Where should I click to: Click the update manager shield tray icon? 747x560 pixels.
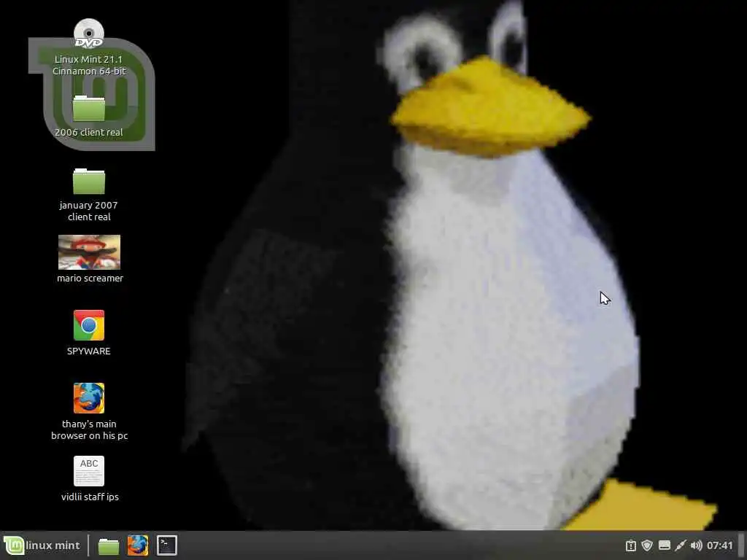[x=646, y=545]
